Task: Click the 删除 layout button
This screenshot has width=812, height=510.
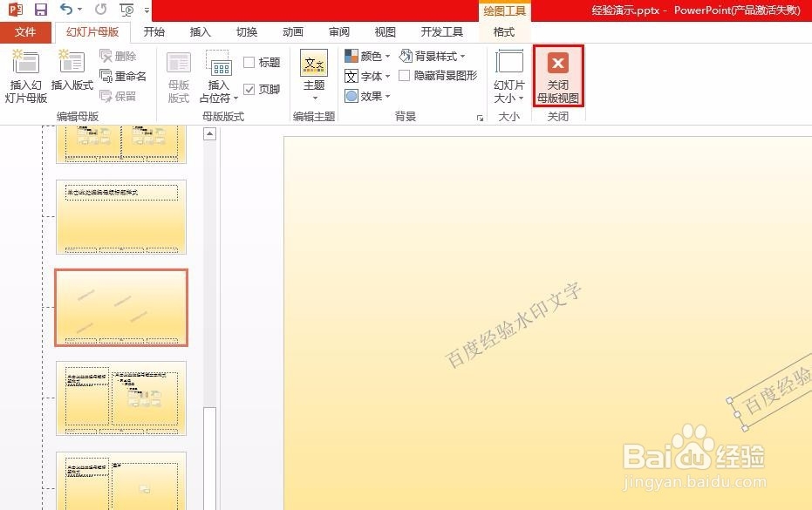Action: click(x=118, y=56)
